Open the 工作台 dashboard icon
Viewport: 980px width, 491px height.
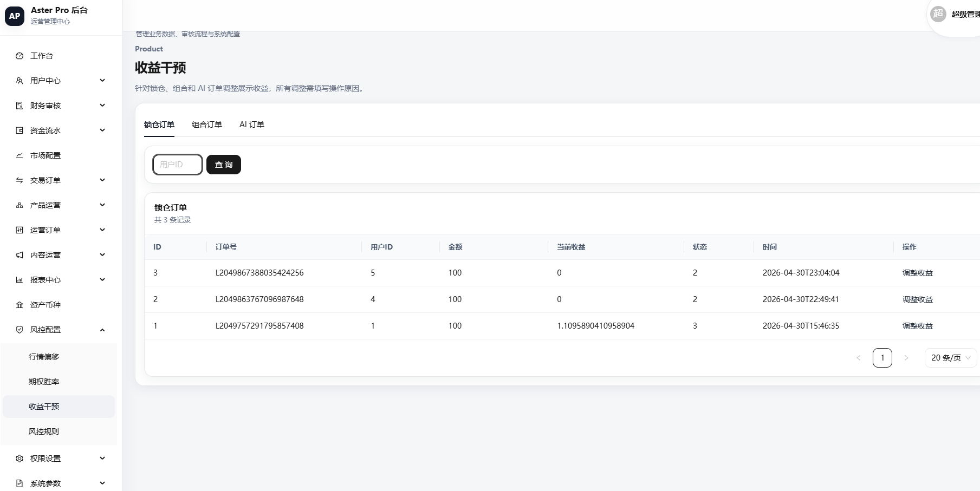20,56
